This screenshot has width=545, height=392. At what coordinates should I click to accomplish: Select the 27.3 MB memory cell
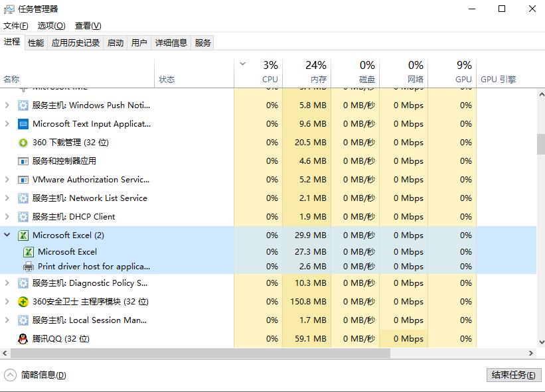pos(307,252)
